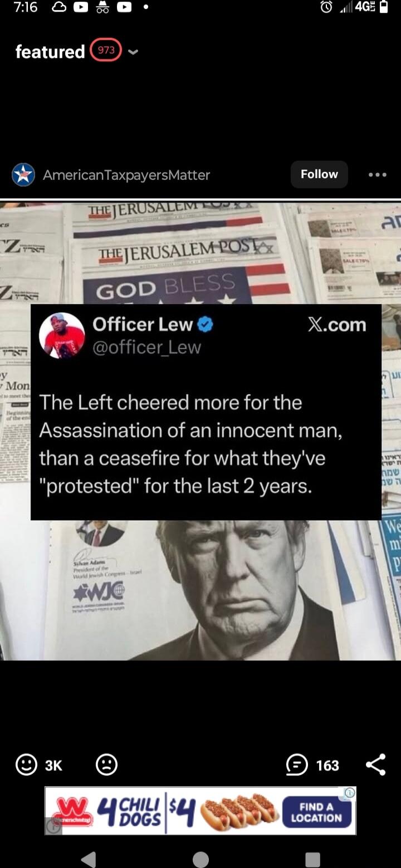Image resolution: width=401 pixels, height=868 pixels.
Task: Open the Officer Lew meme image
Action: point(200,431)
